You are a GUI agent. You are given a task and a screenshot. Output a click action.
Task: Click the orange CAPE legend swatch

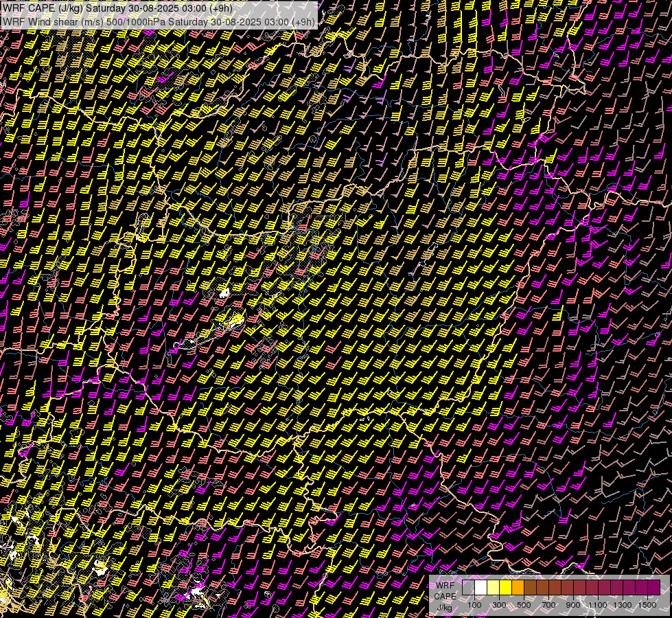[x=518, y=588]
